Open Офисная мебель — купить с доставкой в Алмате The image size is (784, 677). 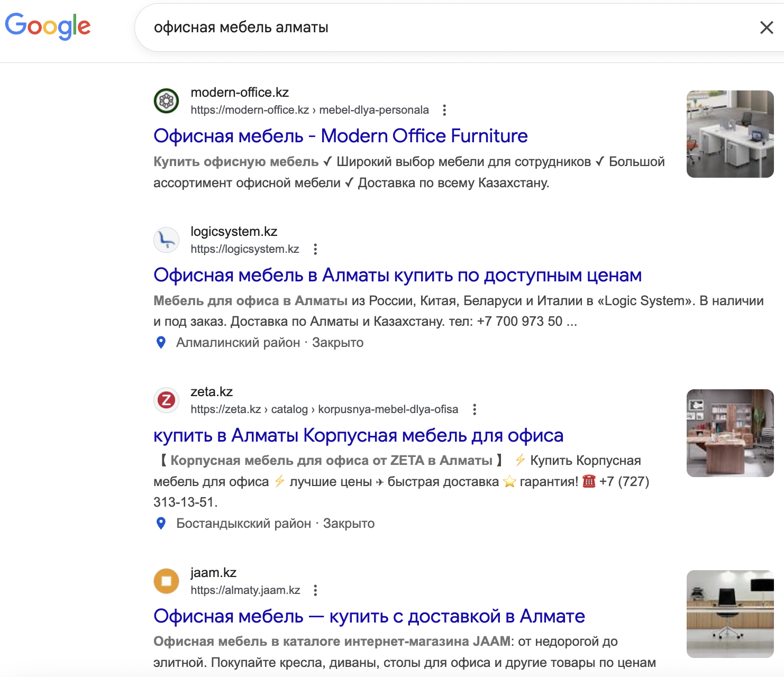coord(369,616)
